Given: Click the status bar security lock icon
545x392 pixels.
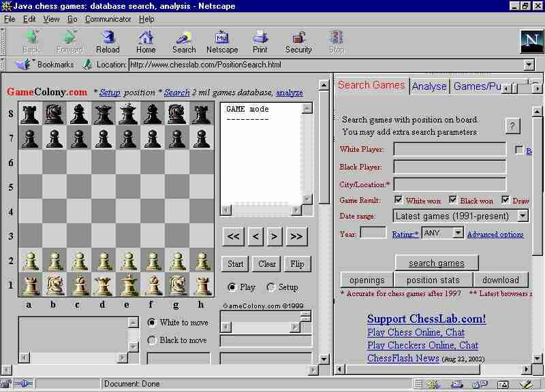Looking at the screenshot, I should pyautogui.click(x=5, y=384).
